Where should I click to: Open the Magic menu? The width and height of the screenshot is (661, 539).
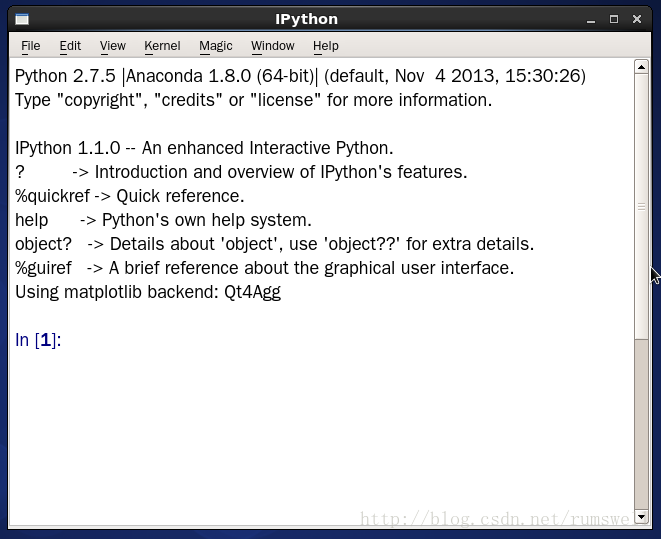pos(216,46)
